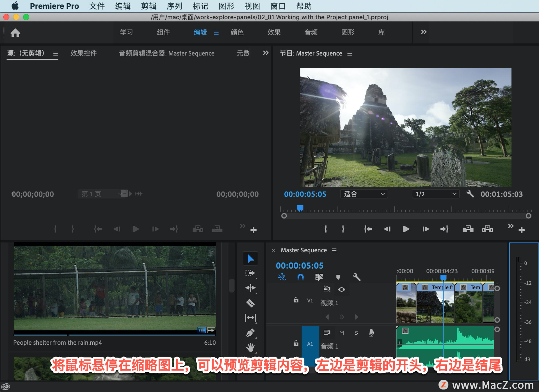Switch to 音频 workspace

[311, 32]
